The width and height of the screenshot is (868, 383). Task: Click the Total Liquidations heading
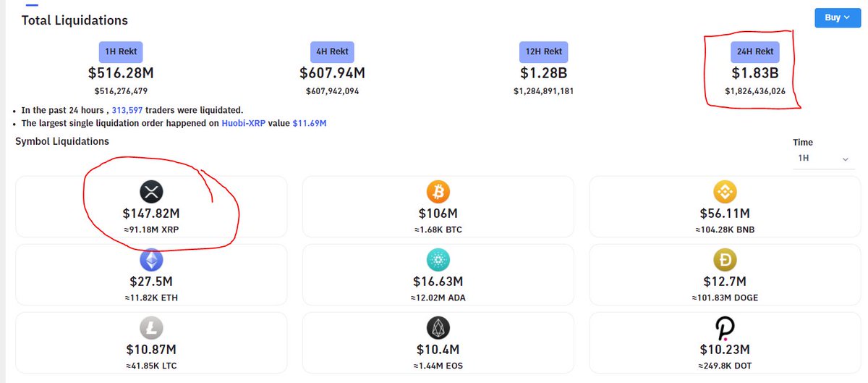[x=75, y=20]
